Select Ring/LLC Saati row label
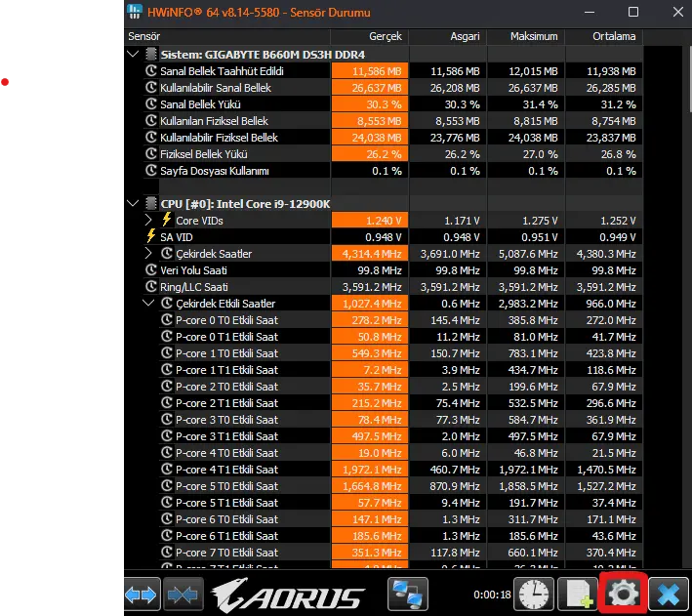 click(194, 287)
